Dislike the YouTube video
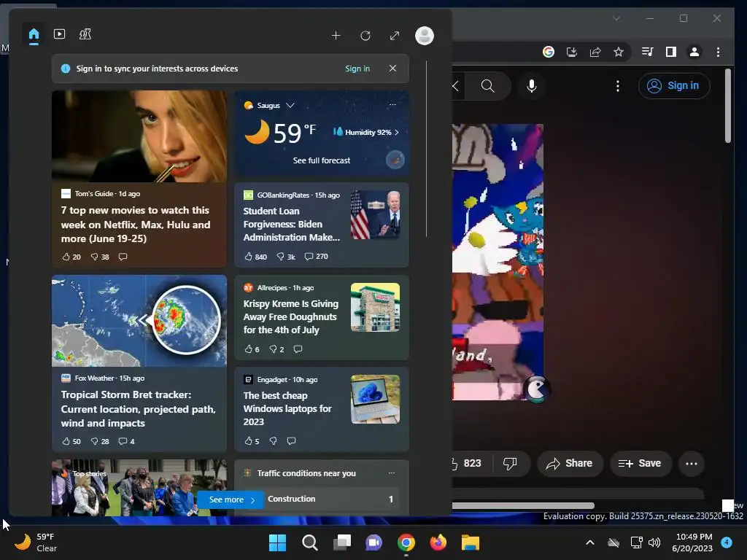 (510, 463)
